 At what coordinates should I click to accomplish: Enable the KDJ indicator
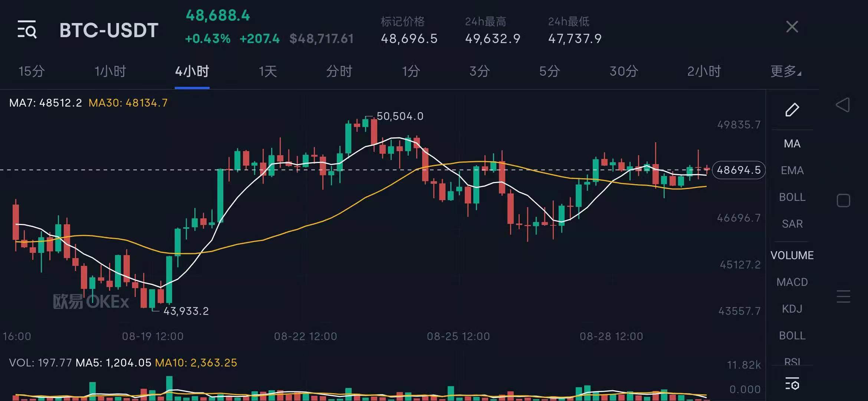pyautogui.click(x=791, y=309)
